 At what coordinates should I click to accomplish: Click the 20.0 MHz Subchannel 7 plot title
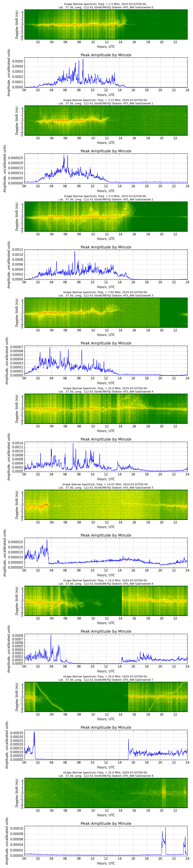coord(106,678)
